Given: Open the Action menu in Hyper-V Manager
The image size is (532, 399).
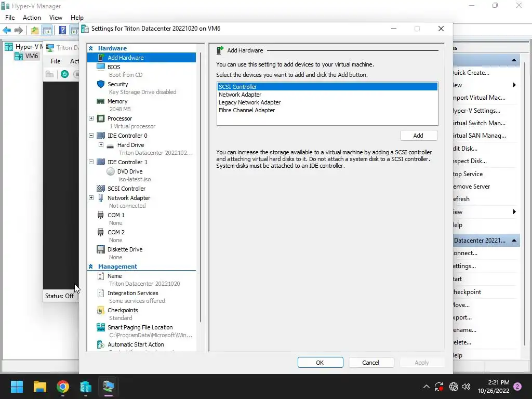Looking at the screenshot, I should (32, 17).
